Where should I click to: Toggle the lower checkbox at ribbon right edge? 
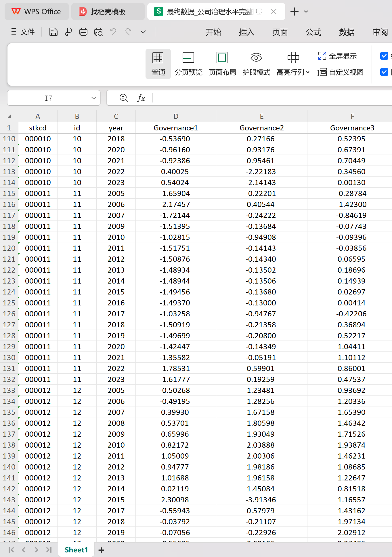(384, 72)
